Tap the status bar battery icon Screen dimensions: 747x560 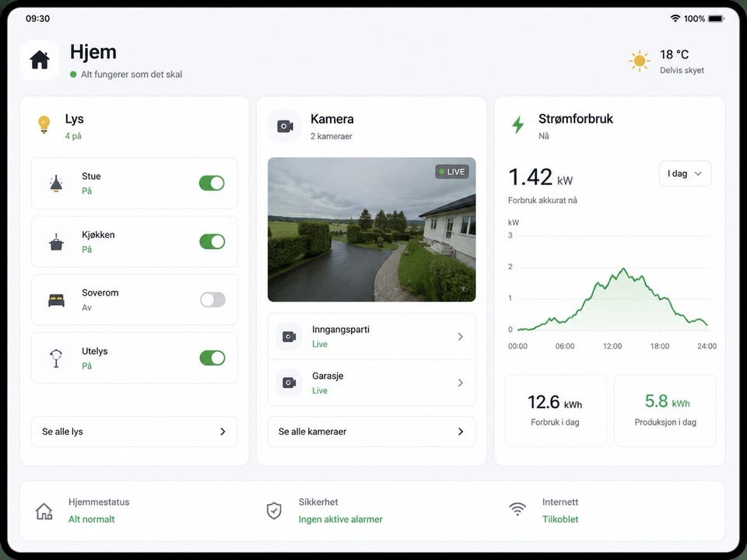pos(716,19)
